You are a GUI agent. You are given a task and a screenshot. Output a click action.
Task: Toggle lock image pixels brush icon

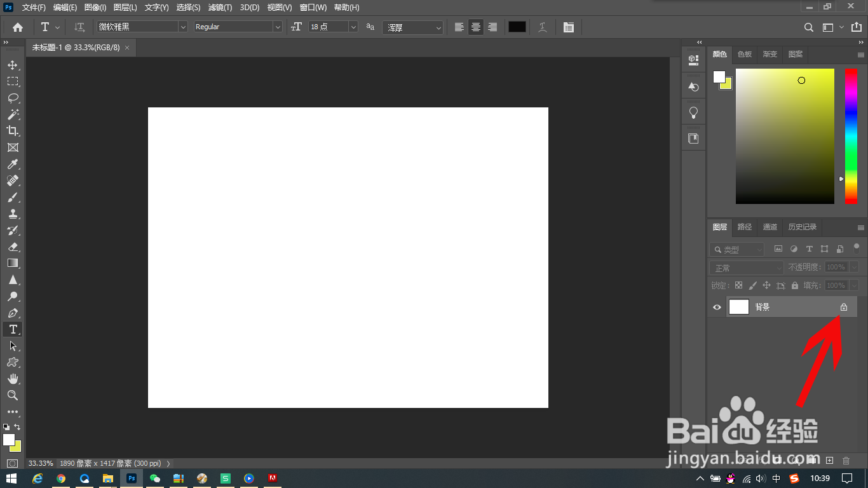(753, 285)
